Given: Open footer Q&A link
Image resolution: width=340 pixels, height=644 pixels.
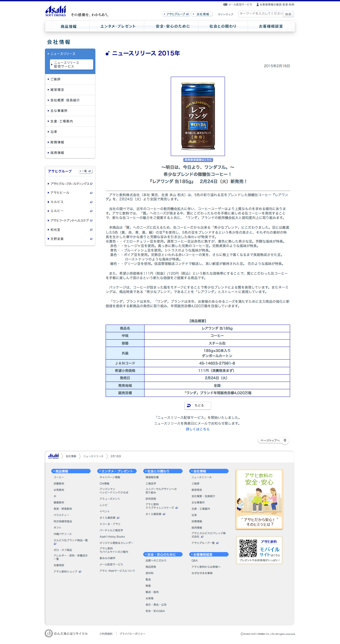Looking at the screenshot, I should [194, 560].
